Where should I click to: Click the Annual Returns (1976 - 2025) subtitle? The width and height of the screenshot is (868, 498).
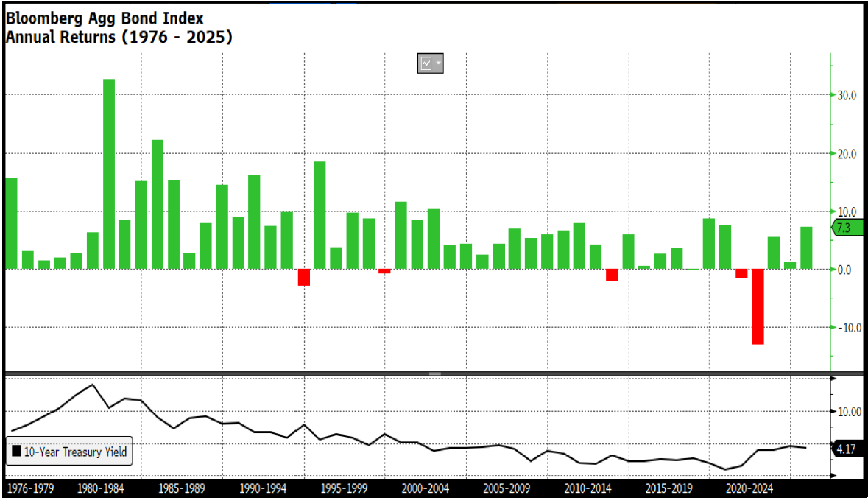(x=119, y=37)
